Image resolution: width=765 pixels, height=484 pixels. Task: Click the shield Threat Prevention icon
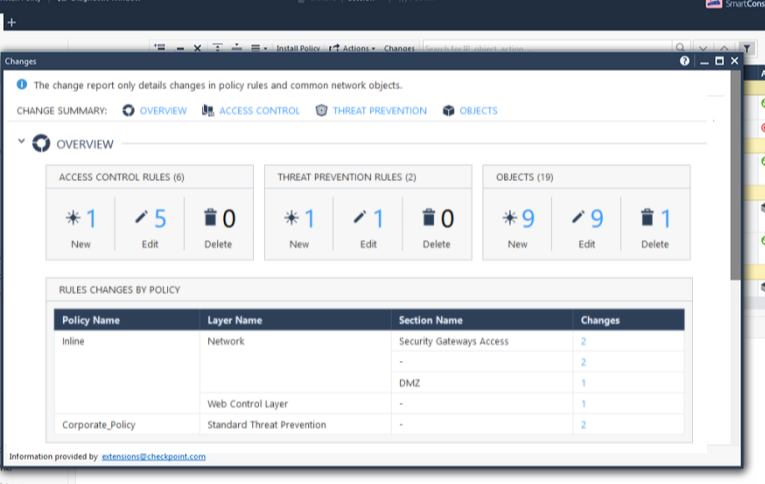(322, 110)
